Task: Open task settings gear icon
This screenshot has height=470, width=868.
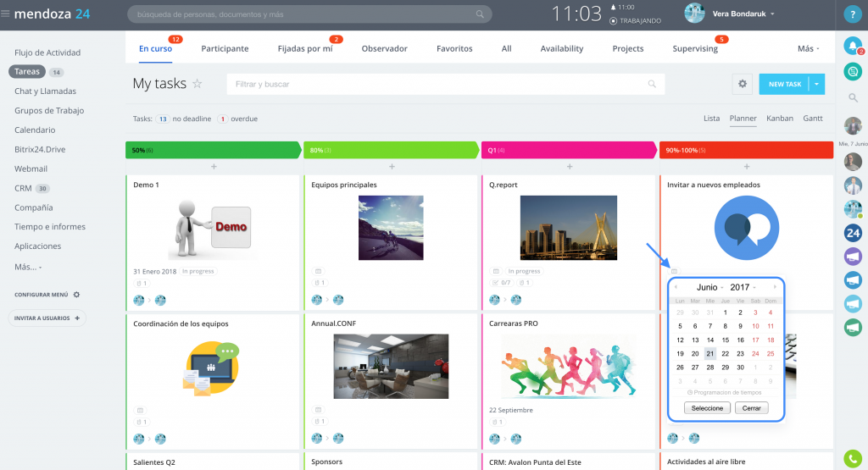Action: coord(743,84)
